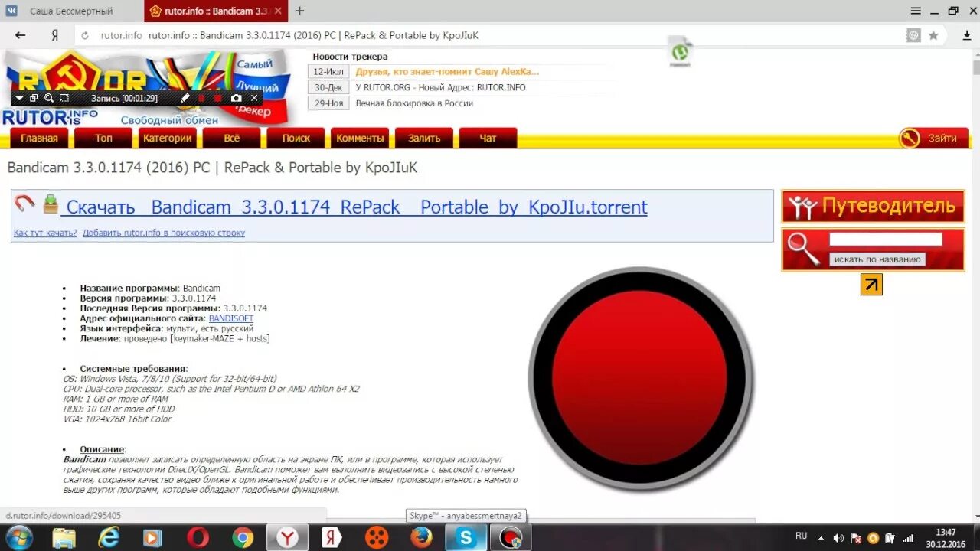Screen dimensions: 980x551
Task: Reload page using the refresh icon
Action: [85, 35]
